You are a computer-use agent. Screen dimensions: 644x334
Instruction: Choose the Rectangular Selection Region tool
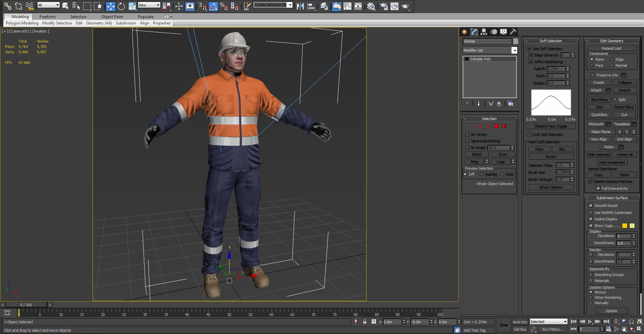(x=87, y=6)
